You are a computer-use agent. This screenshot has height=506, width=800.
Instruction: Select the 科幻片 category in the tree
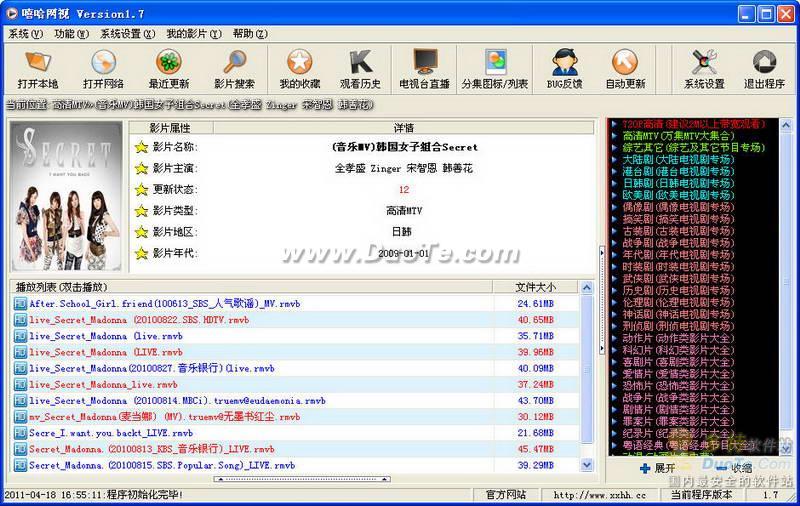tap(678, 350)
